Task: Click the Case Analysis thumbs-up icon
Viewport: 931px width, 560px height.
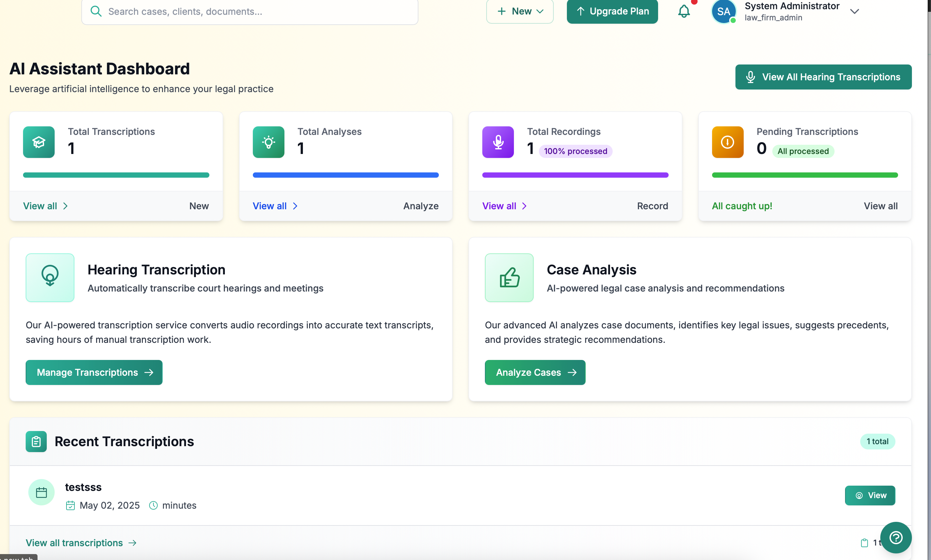Action: pos(509,277)
